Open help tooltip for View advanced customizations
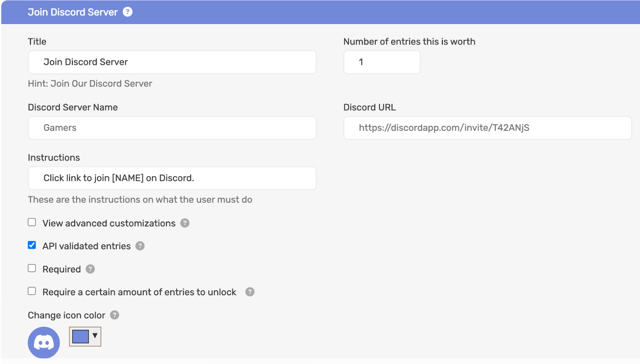Image resolution: width=640 pixels, height=364 pixels. point(185,223)
